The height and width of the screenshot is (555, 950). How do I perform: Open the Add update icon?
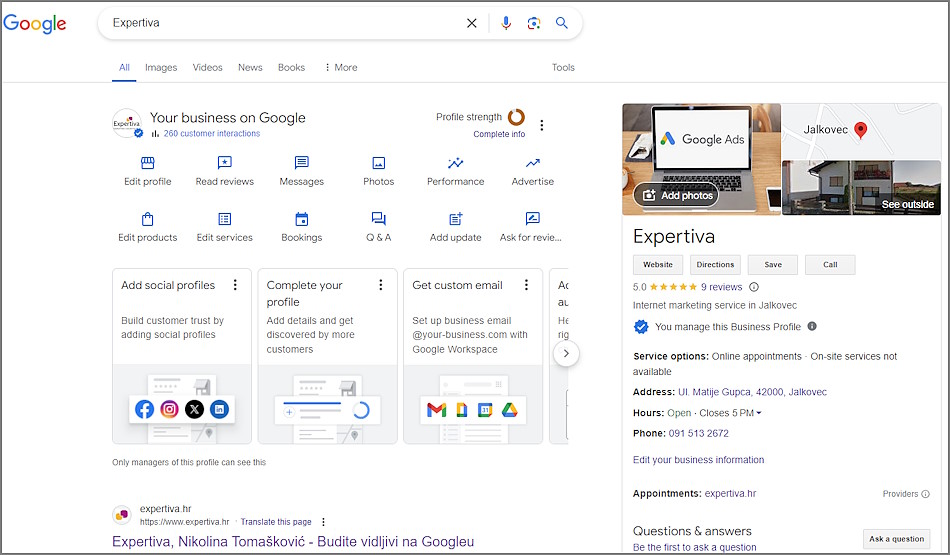point(456,219)
